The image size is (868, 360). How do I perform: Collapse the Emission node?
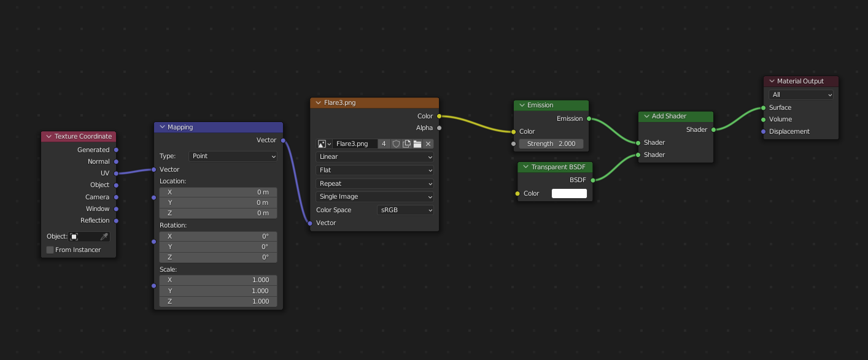(522, 105)
